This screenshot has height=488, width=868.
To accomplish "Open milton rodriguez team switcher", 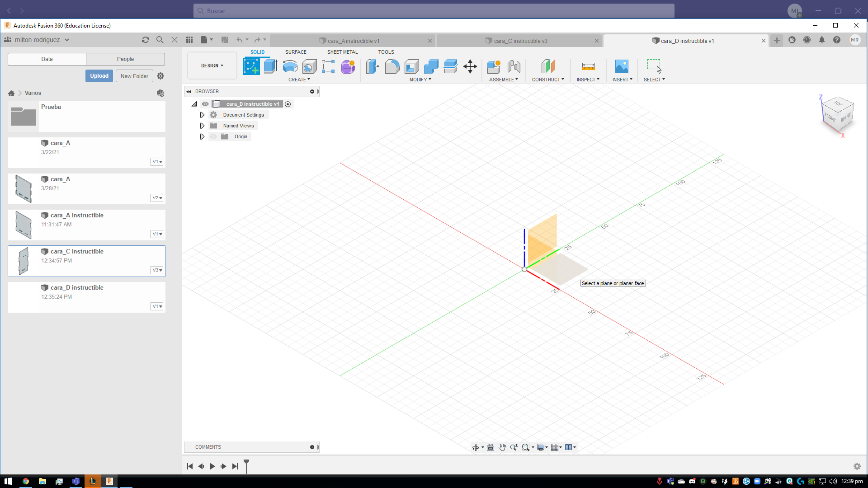I will coord(37,40).
